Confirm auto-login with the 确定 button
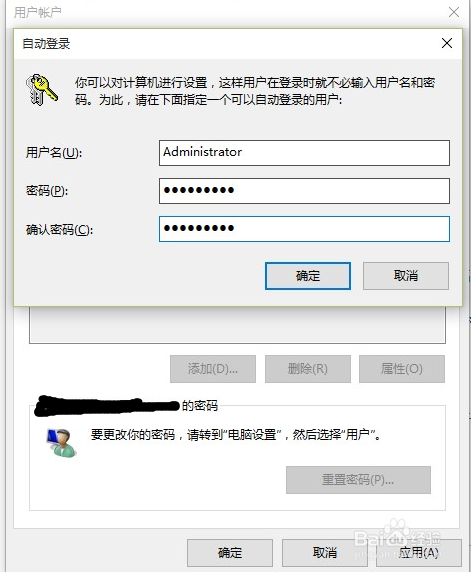 click(x=308, y=276)
